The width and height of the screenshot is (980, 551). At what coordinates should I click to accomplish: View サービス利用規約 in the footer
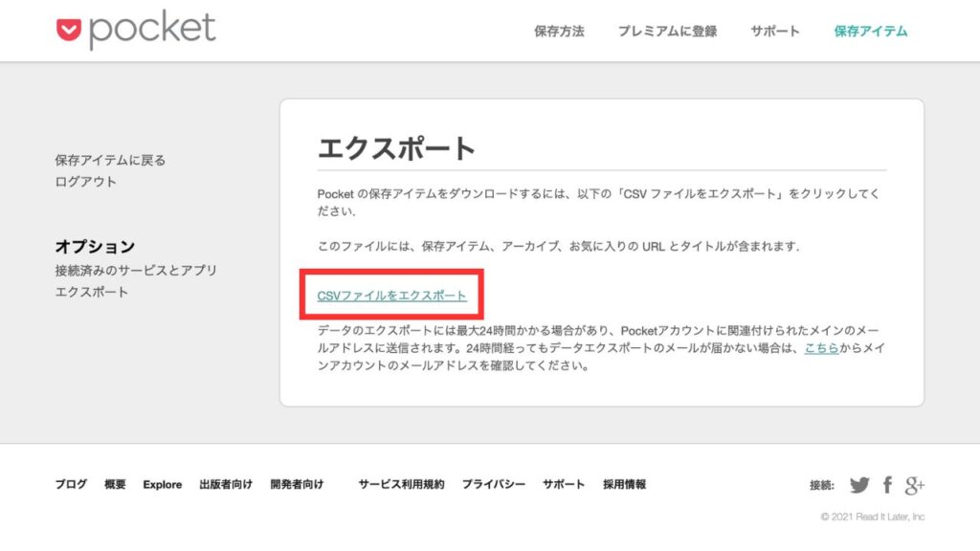(401, 484)
